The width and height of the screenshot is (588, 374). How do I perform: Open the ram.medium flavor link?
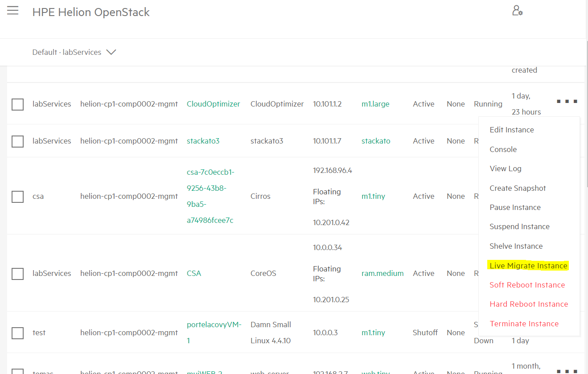click(x=382, y=273)
